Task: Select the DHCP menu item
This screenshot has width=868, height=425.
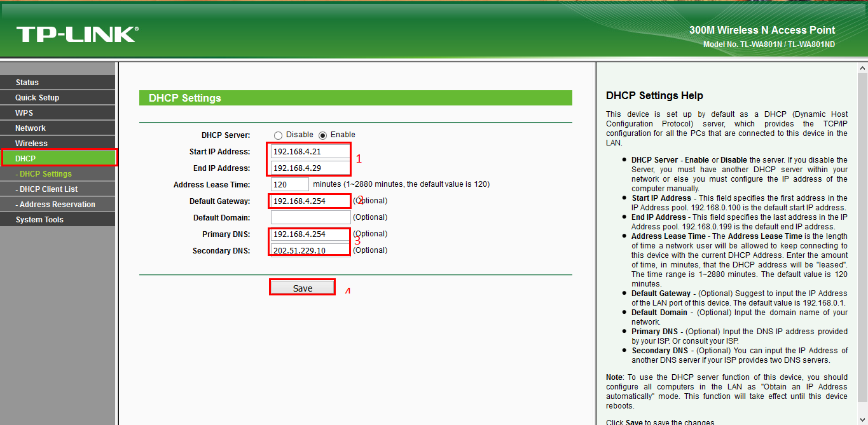Action: tap(59, 158)
